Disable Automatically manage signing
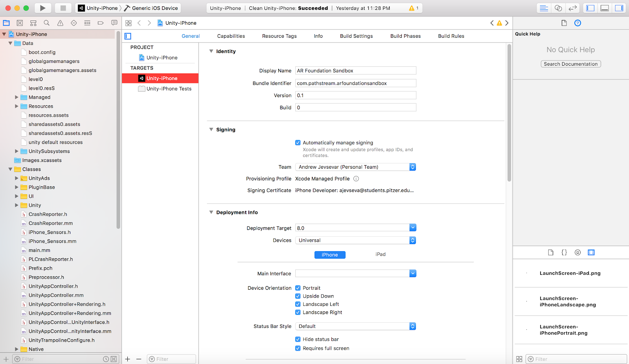 pyautogui.click(x=298, y=143)
